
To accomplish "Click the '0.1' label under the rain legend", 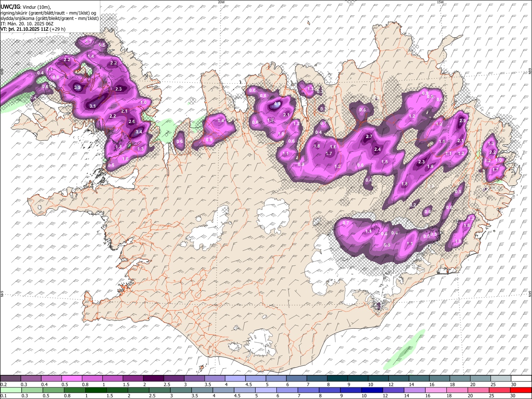I will pyautogui.click(x=3, y=396).
